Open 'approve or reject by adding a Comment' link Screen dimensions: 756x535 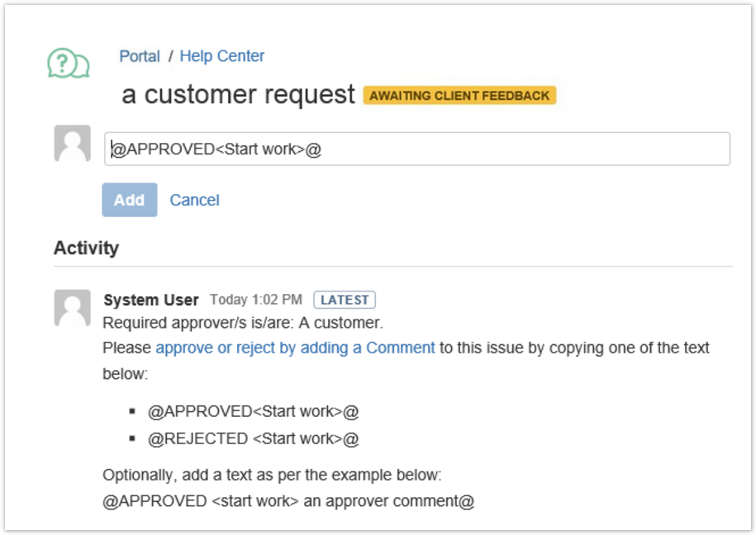295,348
